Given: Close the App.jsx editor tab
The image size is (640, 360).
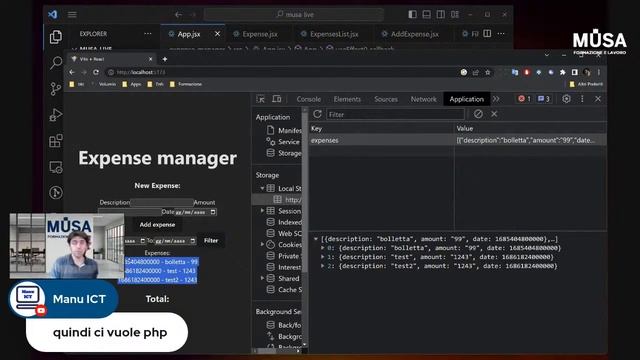Looking at the screenshot, I should pos(218,34).
